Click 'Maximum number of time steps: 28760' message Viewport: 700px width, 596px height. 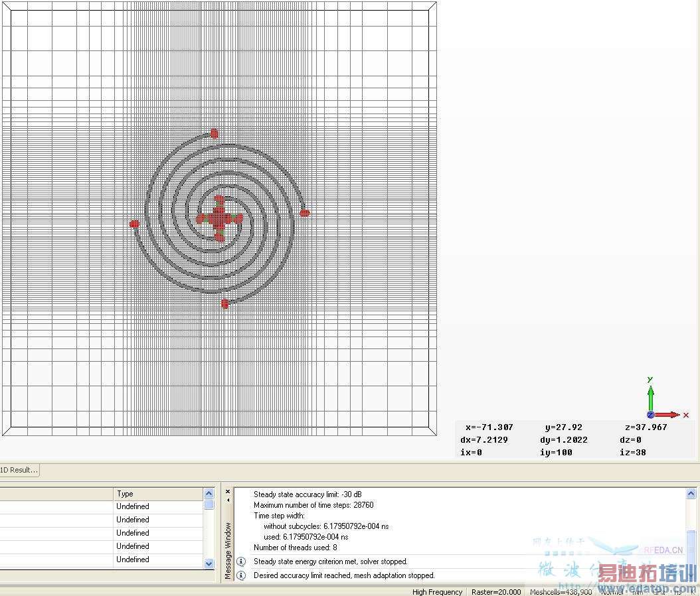point(313,505)
